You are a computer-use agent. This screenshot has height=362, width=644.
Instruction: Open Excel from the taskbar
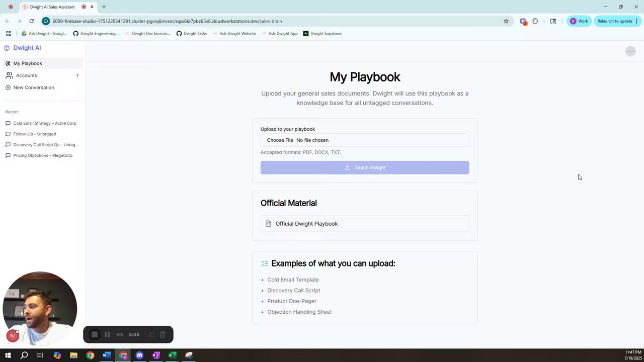pos(172,355)
